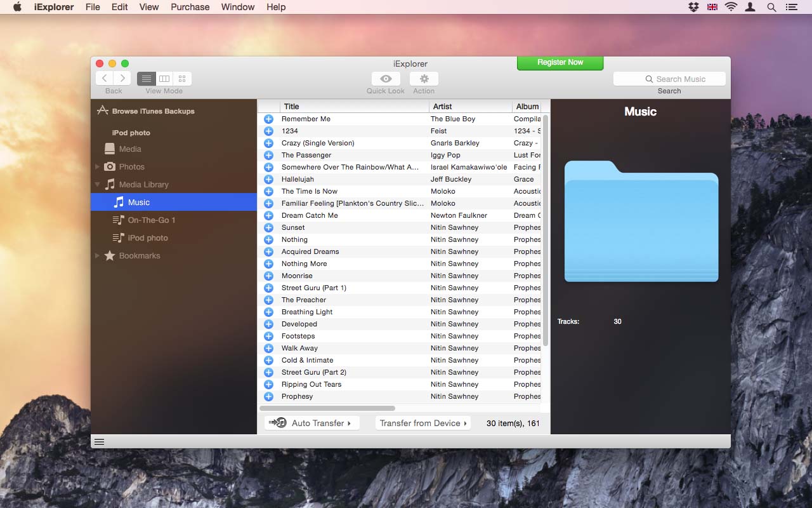Screen dimensions: 812x508
Task: Open the Action gear menu
Action: point(424,79)
